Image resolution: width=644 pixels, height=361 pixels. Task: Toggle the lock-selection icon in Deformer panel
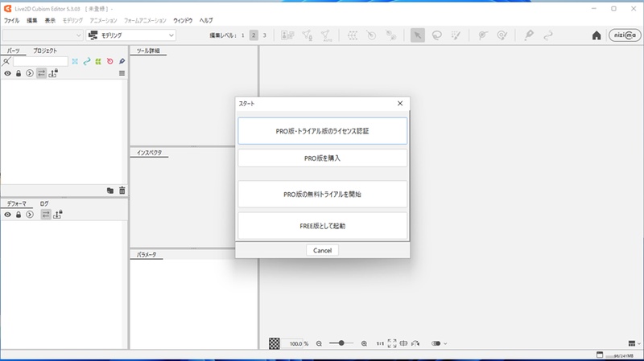point(57,214)
